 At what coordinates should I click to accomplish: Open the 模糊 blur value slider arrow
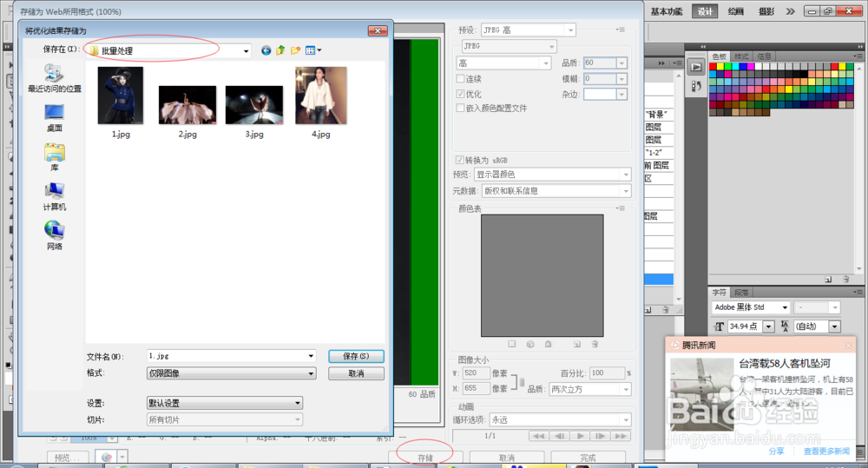point(621,79)
